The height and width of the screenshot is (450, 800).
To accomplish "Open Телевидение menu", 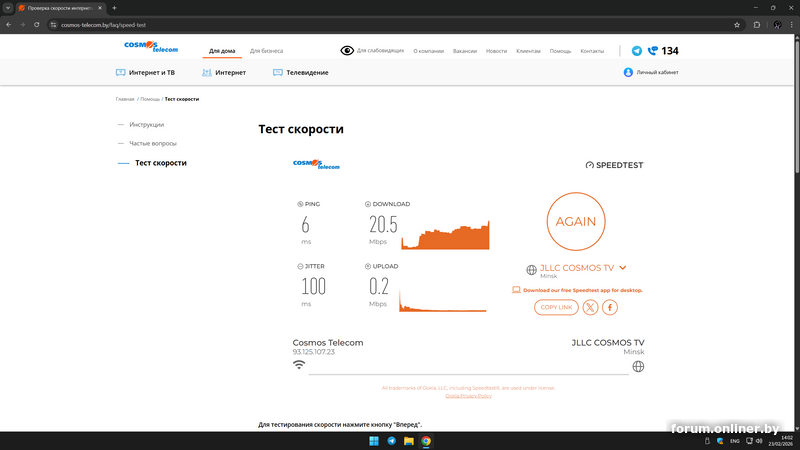I will (x=301, y=72).
